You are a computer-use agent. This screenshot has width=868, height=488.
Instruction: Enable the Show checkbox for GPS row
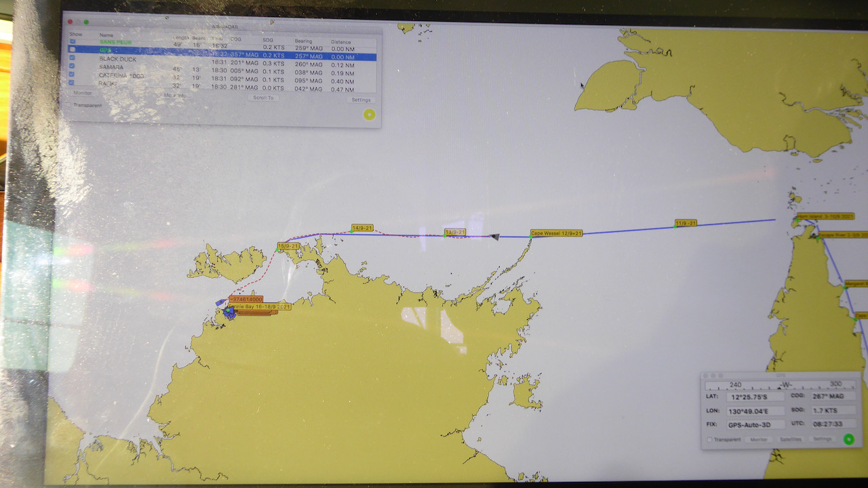(x=72, y=50)
